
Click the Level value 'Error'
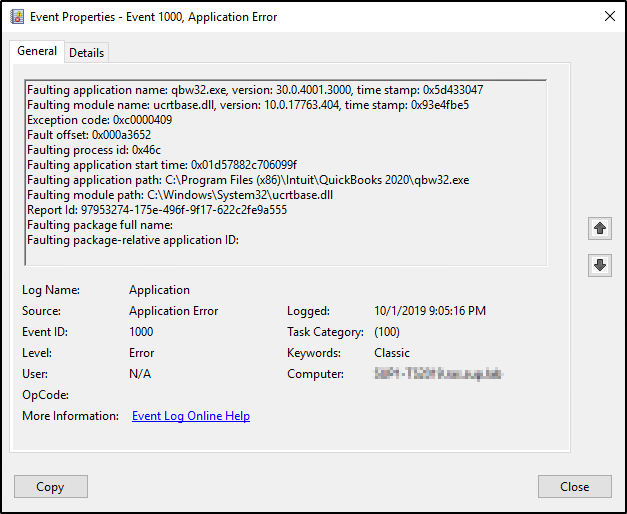click(142, 353)
